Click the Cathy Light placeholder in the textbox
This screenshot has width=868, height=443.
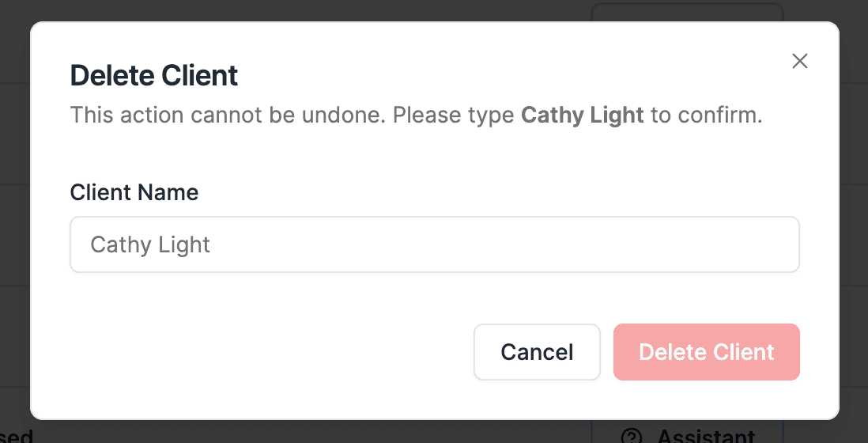pyautogui.click(x=150, y=244)
